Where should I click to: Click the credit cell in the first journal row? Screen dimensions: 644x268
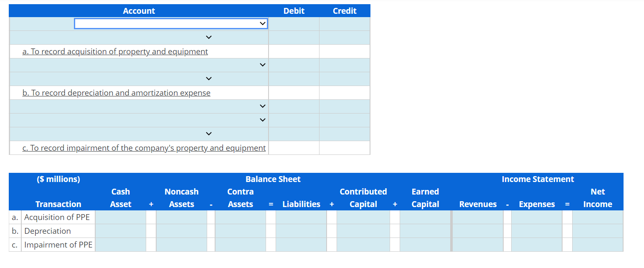point(345,24)
